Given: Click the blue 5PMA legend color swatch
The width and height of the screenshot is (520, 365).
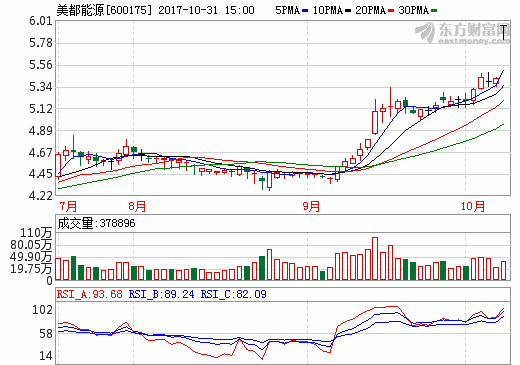Looking at the screenshot, I should (x=305, y=11).
